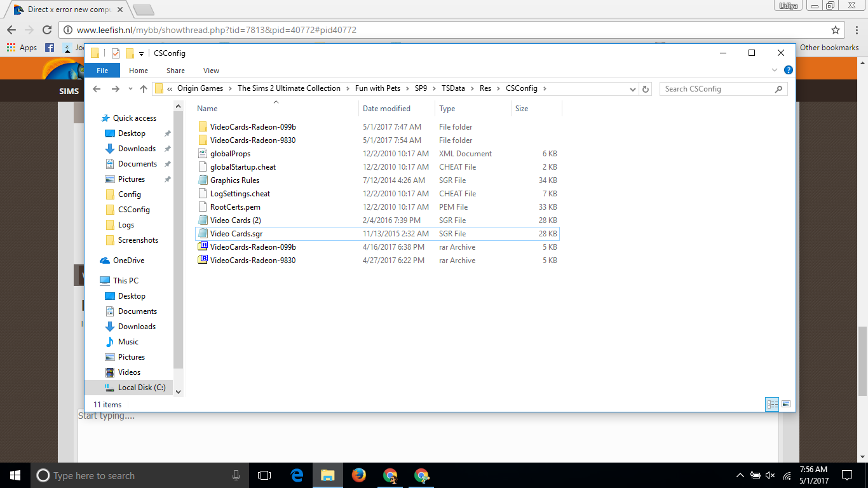Screen dimensions: 868x488
Task: Select TSData in the breadcrumb path
Action: (x=453, y=88)
